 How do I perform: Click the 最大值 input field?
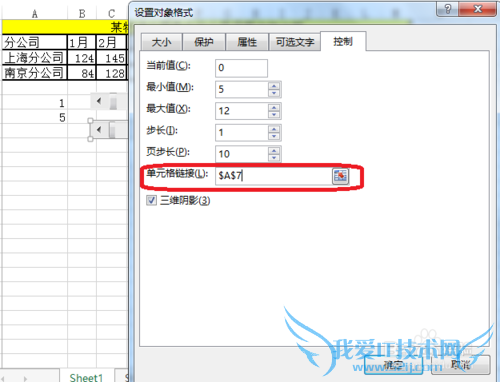tap(242, 111)
